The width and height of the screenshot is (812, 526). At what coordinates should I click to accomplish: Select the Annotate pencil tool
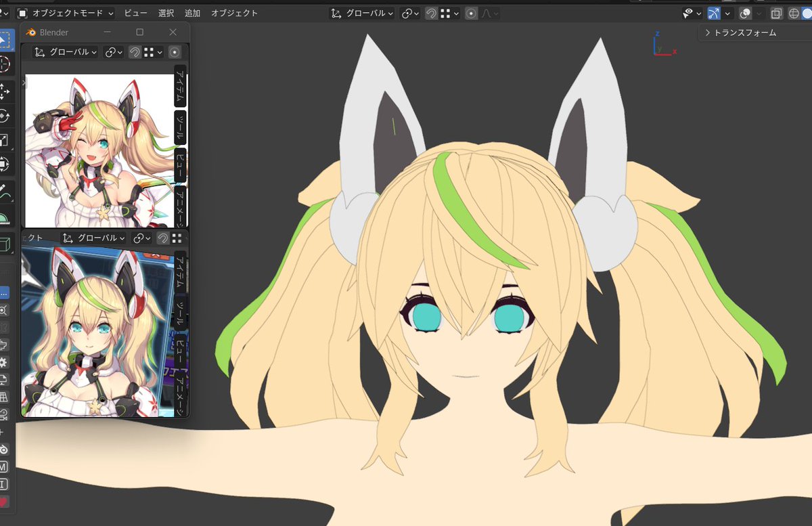[x=5, y=192]
